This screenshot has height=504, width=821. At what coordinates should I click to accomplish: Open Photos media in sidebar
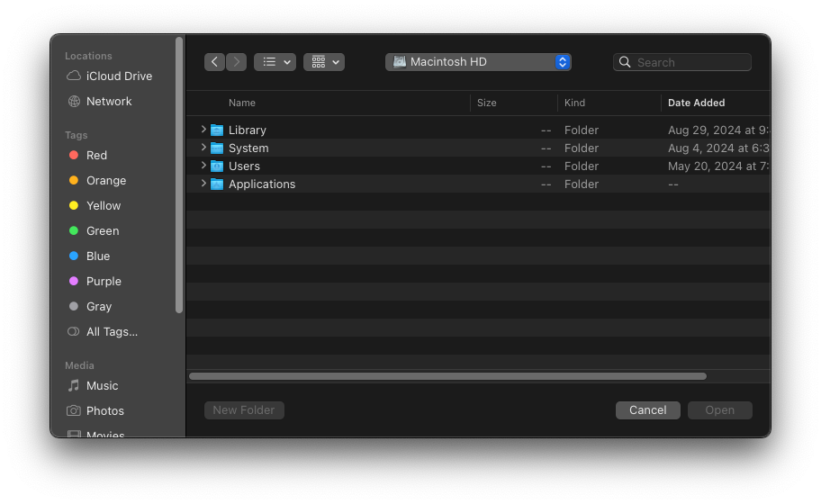tap(95, 410)
